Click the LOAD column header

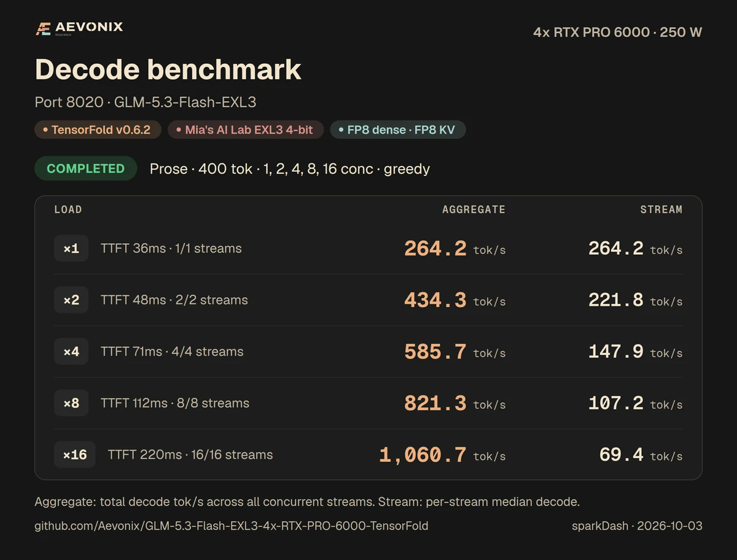coord(68,209)
